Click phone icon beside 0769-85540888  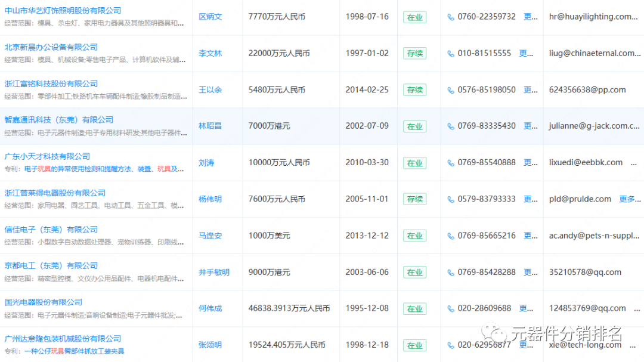click(451, 163)
